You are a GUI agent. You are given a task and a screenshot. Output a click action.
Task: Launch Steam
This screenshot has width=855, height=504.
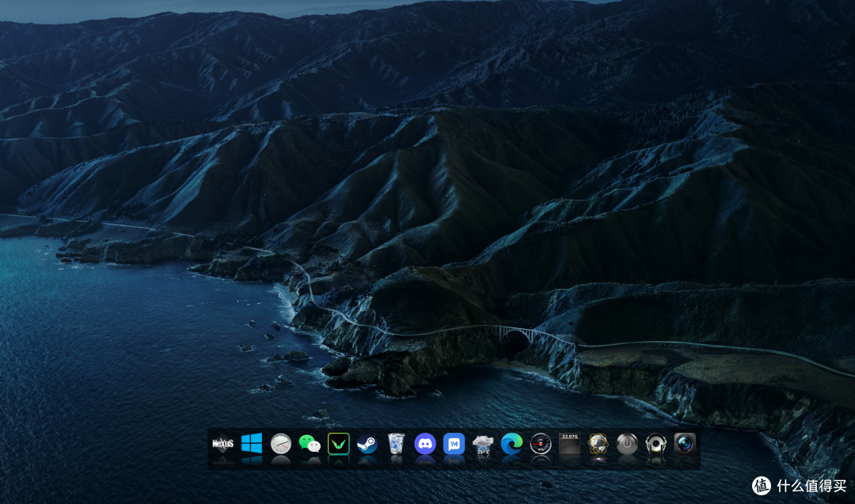click(367, 444)
